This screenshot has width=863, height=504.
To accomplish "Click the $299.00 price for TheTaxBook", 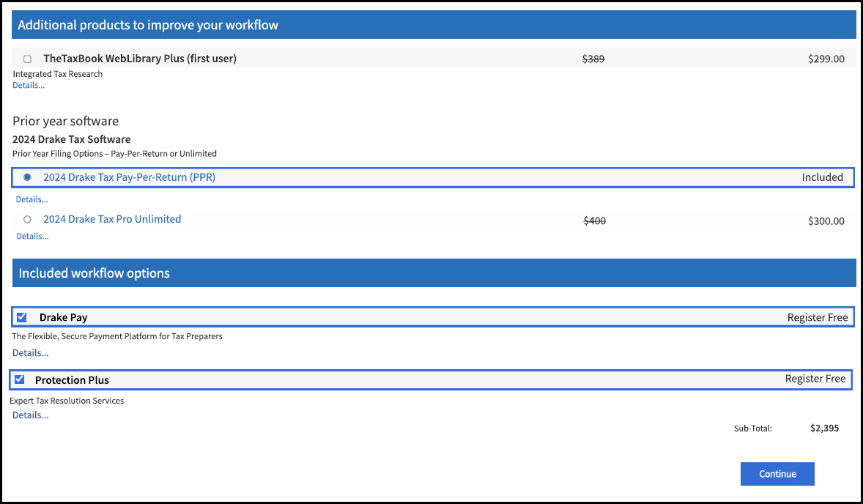I will (826, 59).
